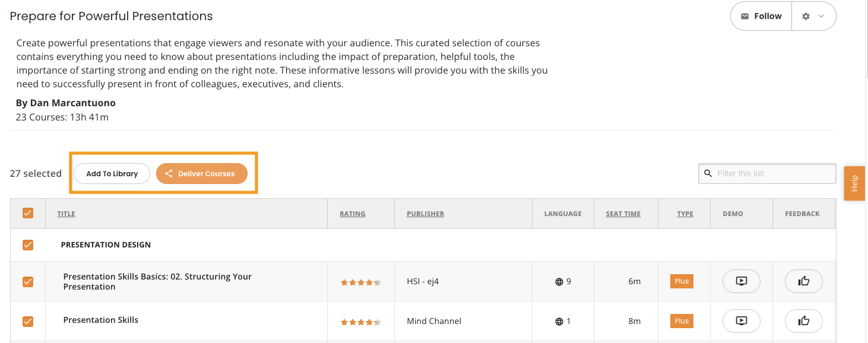This screenshot has height=343, width=868.
Task: Click the globe language icon showing 9
Action: (559, 282)
